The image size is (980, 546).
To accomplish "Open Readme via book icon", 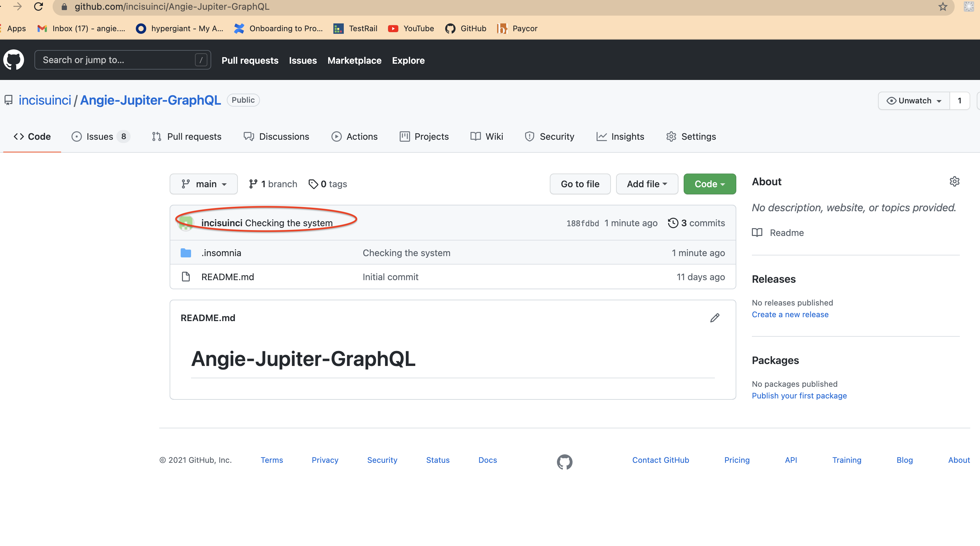I will (757, 232).
